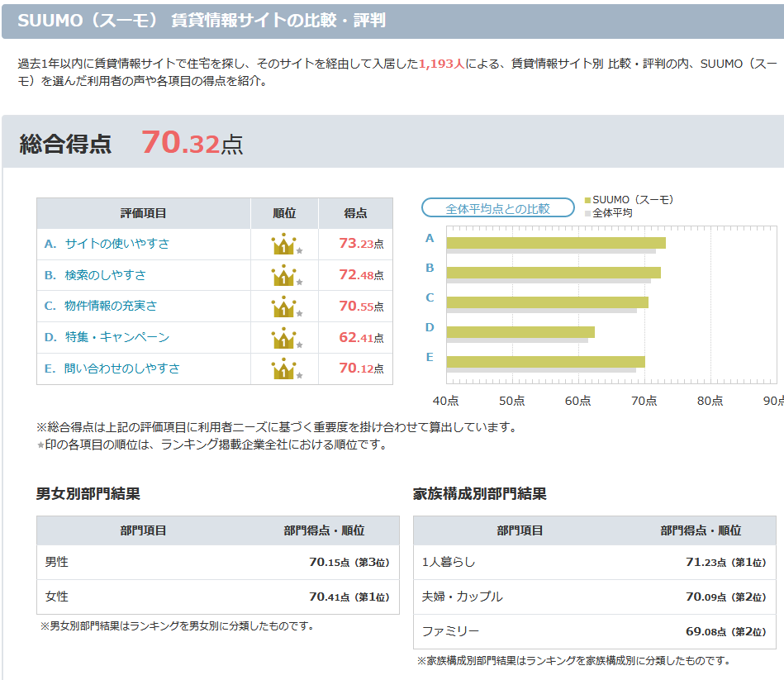Open the 問い合わせのしやすさ link

click(122, 369)
